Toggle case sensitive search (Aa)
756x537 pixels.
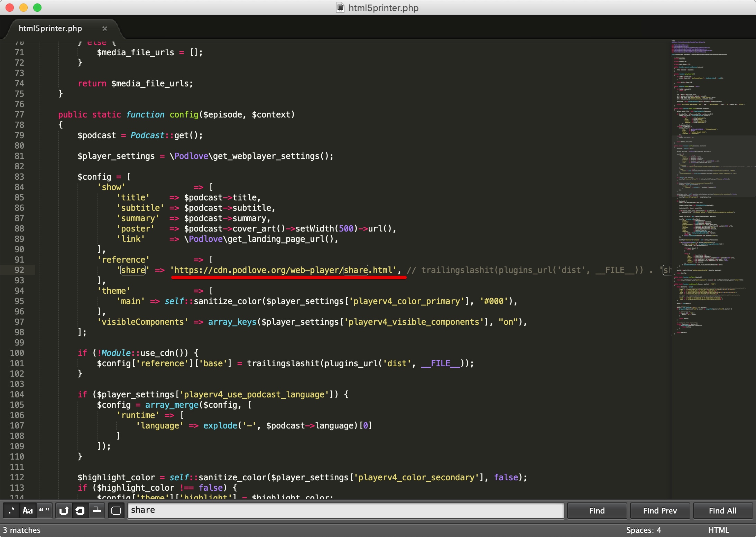[x=28, y=510]
